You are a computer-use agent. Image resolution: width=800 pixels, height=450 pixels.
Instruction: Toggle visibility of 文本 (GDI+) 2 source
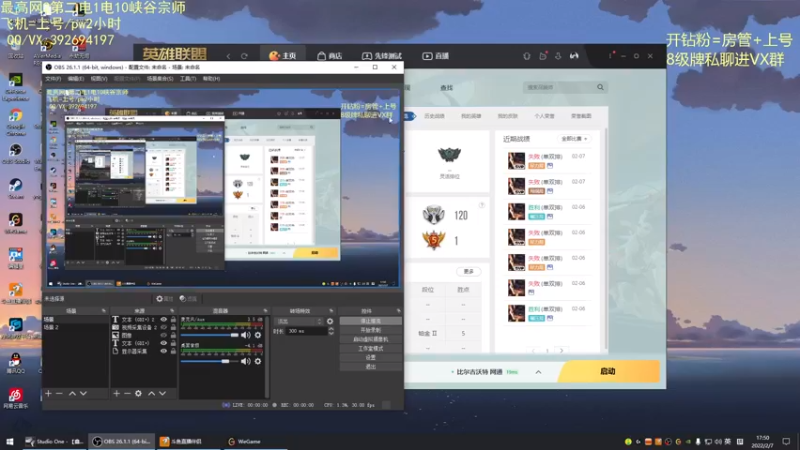click(x=164, y=319)
